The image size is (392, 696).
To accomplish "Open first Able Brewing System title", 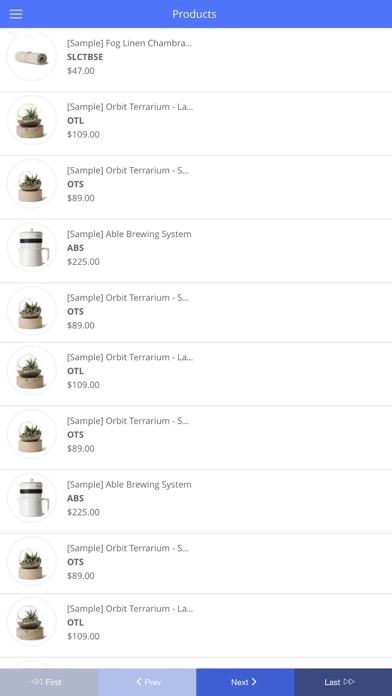I will 129,234.
